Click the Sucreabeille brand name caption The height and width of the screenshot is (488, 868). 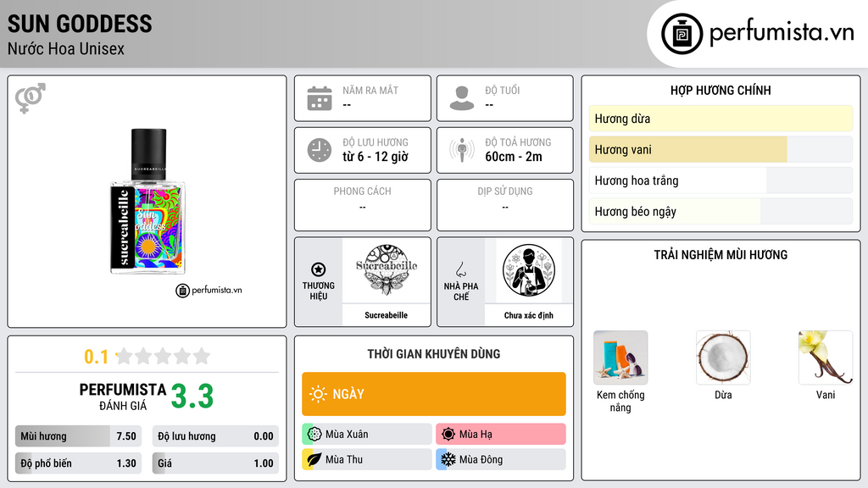click(386, 315)
